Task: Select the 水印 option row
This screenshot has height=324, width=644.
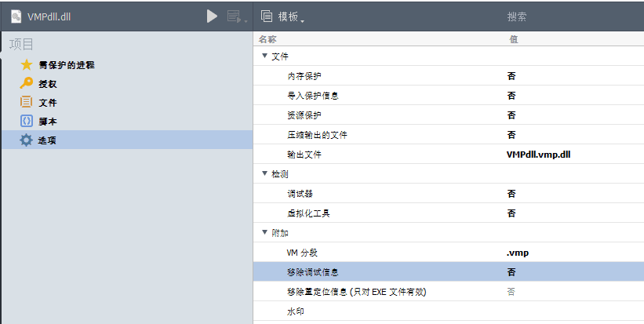Action: 449,311
